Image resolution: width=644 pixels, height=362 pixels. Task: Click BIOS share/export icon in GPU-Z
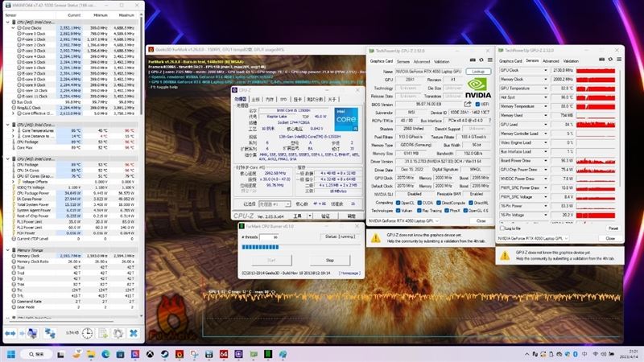[x=468, y=105]
